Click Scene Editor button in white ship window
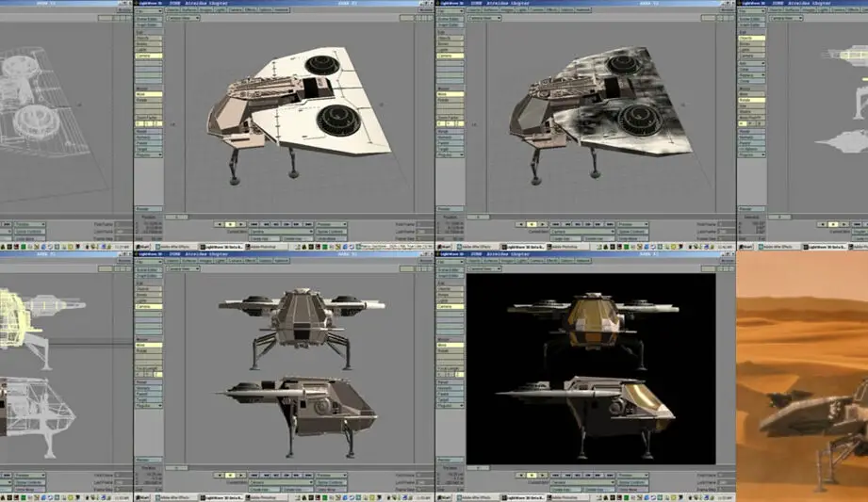 149,19
